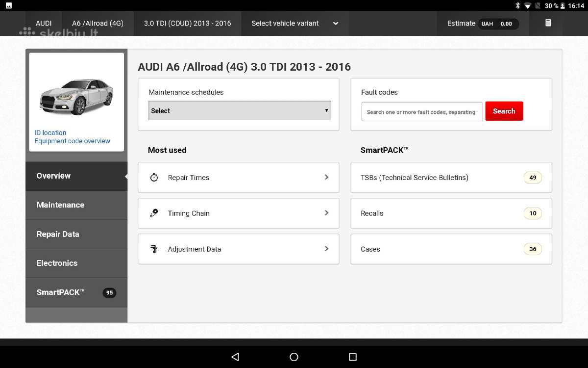Viewport: 588px width, 368px height.
Task: Click the 3.0 TDI (CDUD) 2013 - 2016 breadcrumb
Action: [187, 23]
